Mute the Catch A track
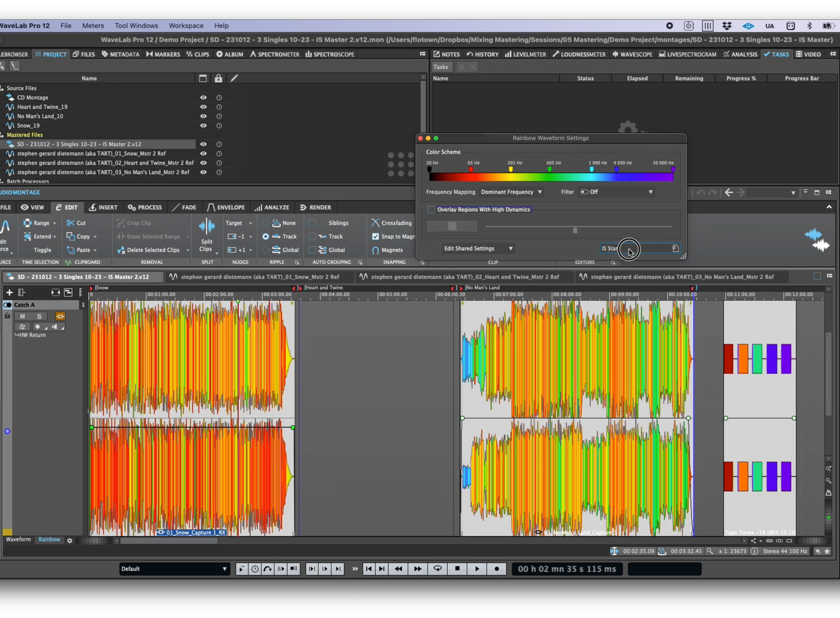The height and width of the screenshot is (618, 840). [22, 316]
